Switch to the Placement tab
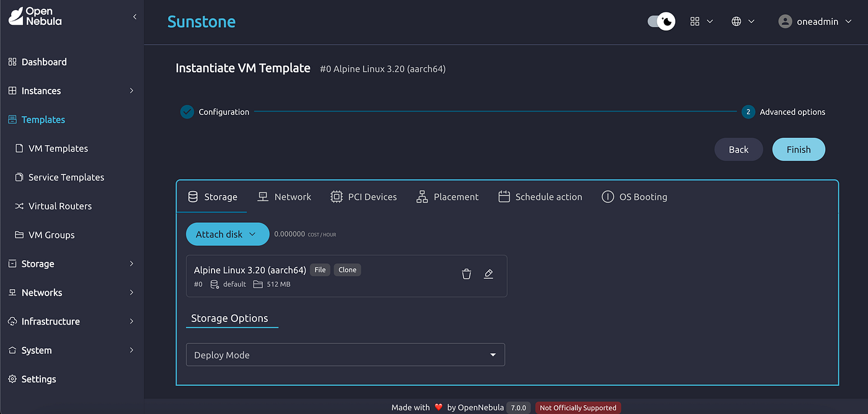The width and height of the screenshot is (868, 414). tap(448, 197)
